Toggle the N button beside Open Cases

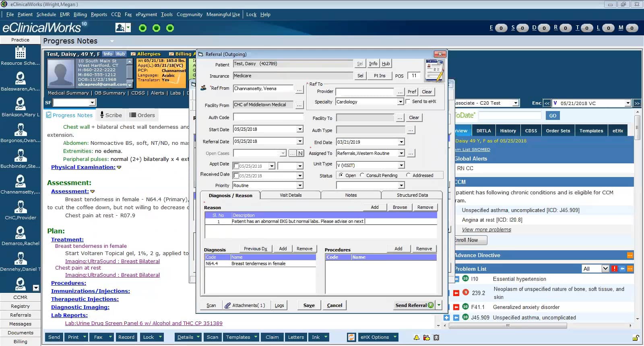tap(300, 153)
